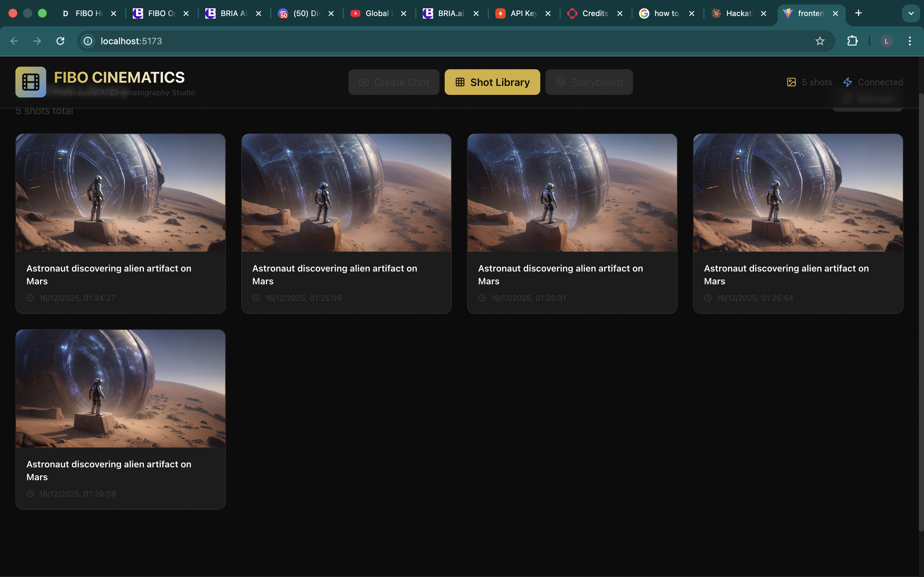This screenshot has width=924, height=577.
Task: Open Chrome three-dot menu
Action: 910,41
